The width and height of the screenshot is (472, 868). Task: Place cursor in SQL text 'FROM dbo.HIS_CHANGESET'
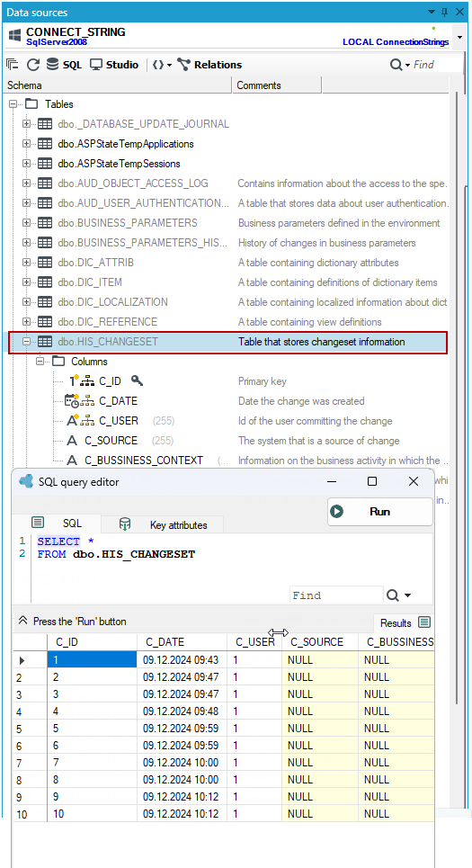pos(116,554)
